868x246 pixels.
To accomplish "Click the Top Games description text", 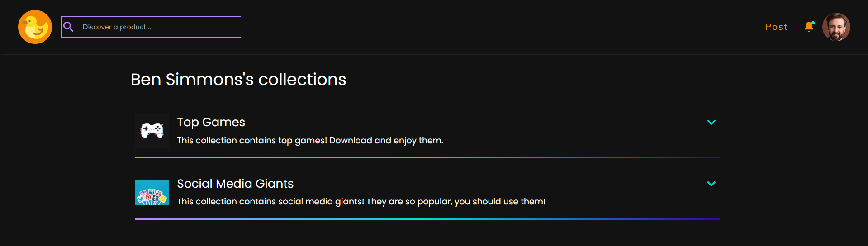I will click(x=310, y=141).
